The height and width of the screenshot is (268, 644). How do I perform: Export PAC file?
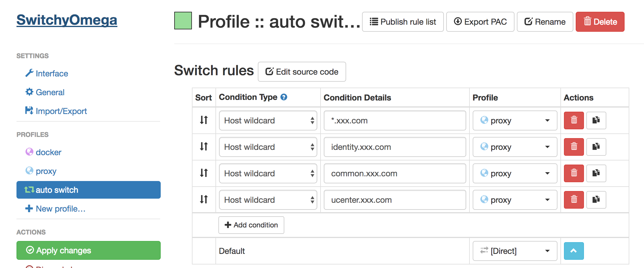480,22
